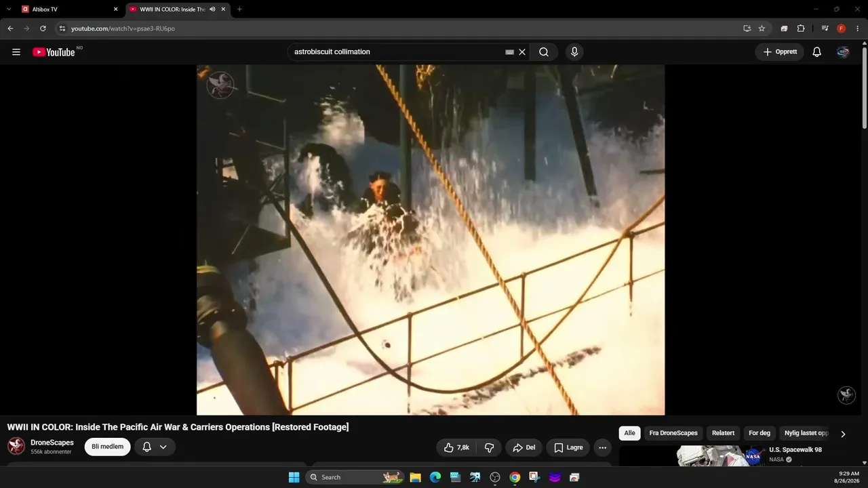Open the Chrome profile avatar
This screenshot has width=868, height=488.
[842, 28]
